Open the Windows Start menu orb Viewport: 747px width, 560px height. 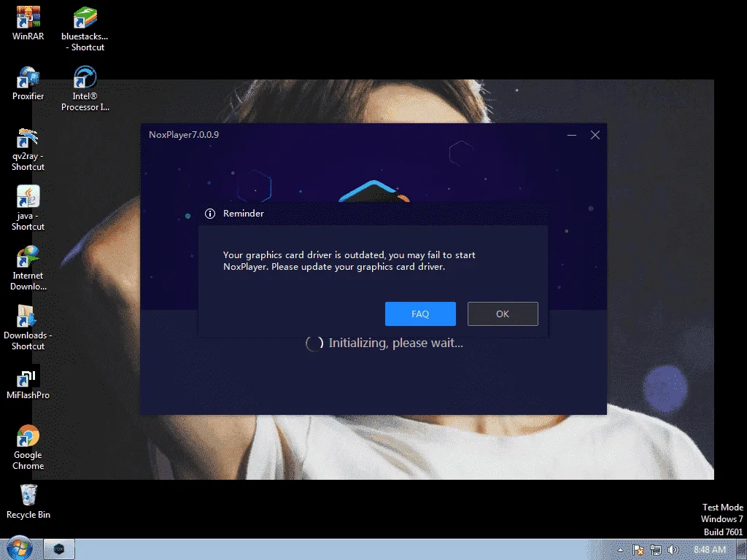click(19, 548)
